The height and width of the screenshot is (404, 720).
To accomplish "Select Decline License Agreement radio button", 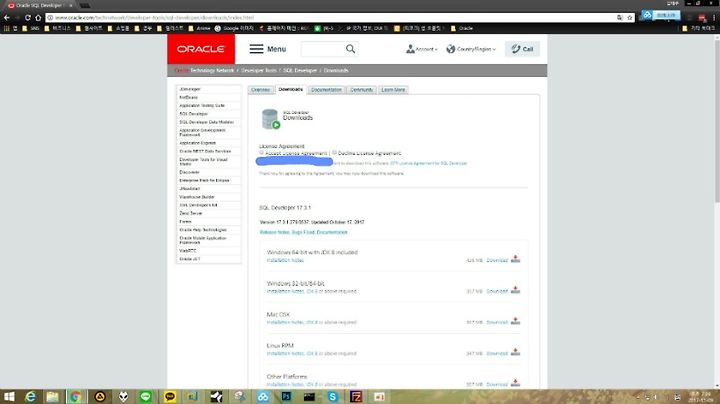I will coord(334,153).
